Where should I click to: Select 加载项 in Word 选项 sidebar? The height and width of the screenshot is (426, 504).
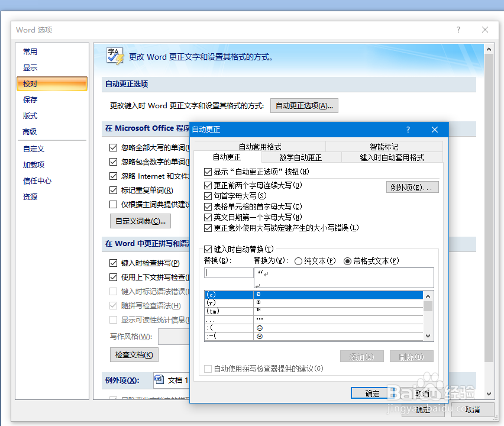point(51,165)
